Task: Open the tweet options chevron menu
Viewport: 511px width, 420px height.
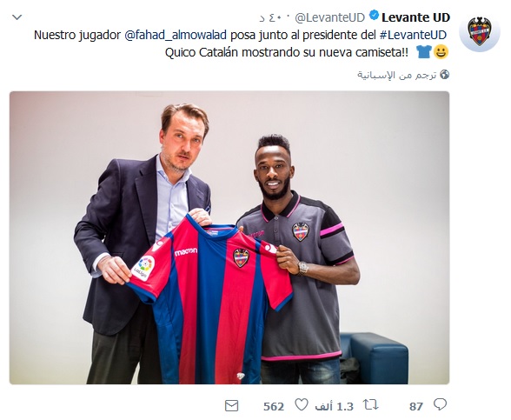Action: (17, 17)
